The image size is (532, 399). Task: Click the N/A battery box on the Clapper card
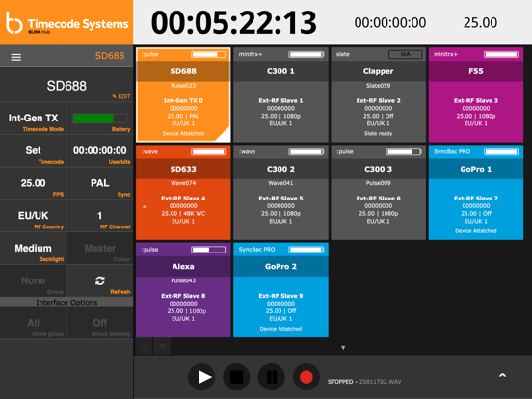[x=406, y=54]
